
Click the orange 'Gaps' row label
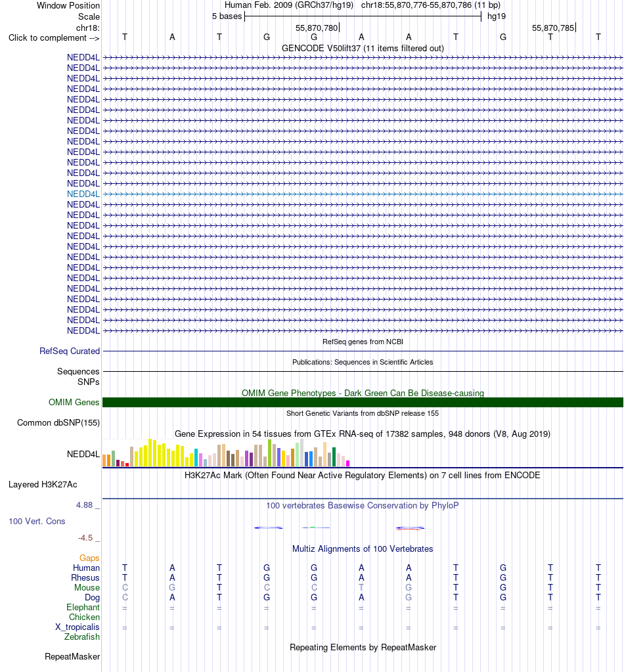pyautogui.click(x=89, y=558)
